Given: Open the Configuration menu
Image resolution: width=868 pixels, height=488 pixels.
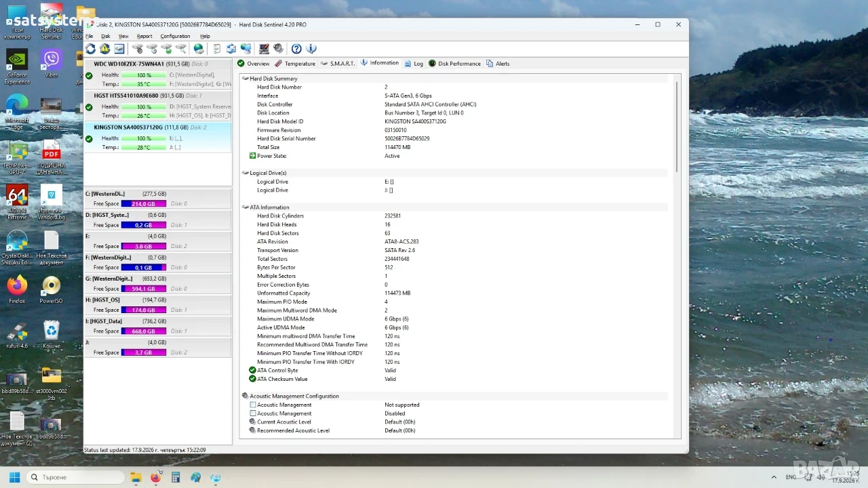Looking at the screenshot, I should [175, 36].
